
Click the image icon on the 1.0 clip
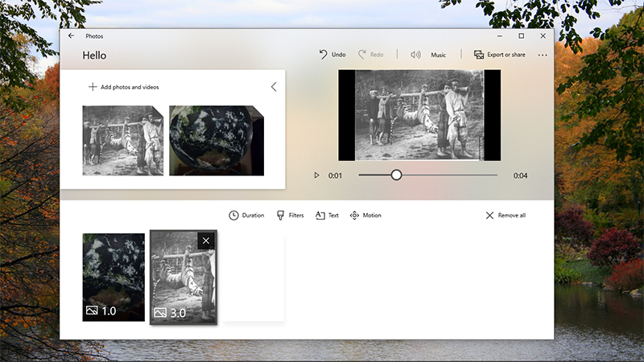point(92,311)
